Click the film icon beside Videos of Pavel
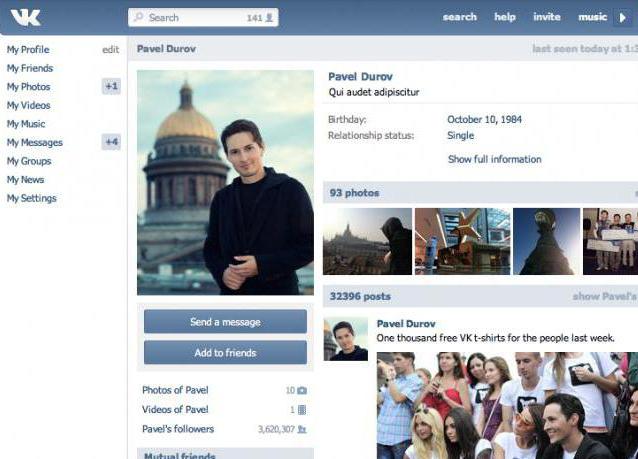 tap(302, 410)
